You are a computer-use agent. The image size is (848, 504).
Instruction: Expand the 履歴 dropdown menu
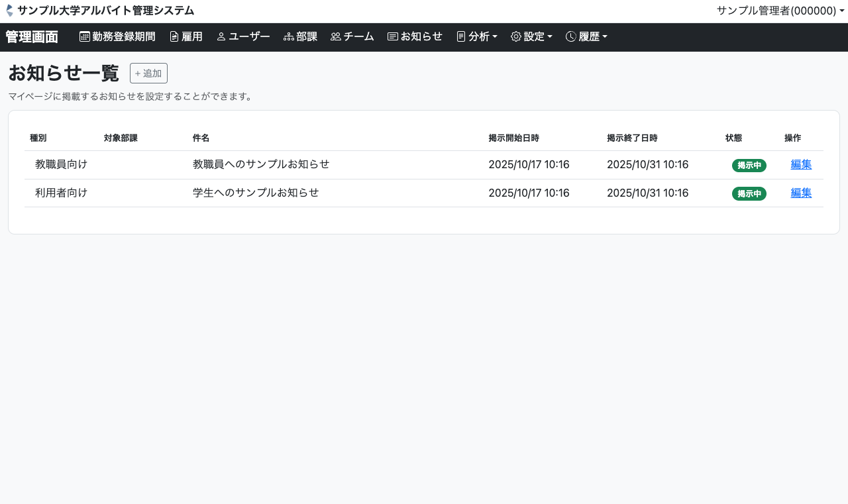(604, 37)
